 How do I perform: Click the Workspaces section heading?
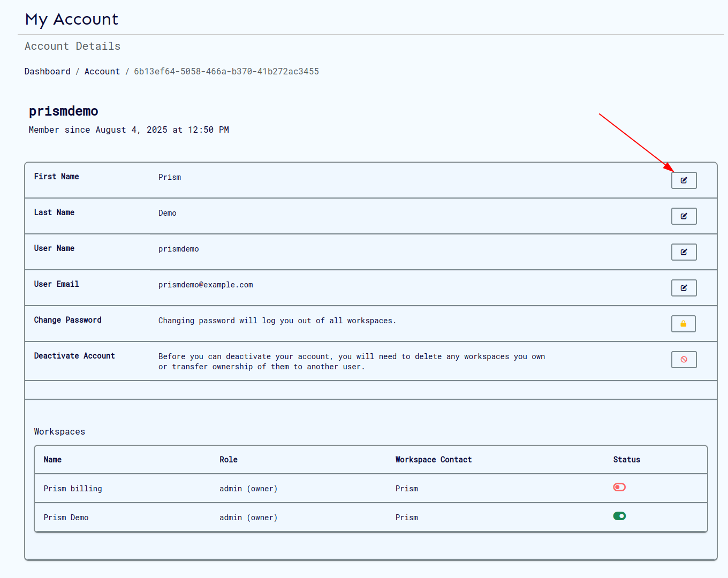click(59, 432)
